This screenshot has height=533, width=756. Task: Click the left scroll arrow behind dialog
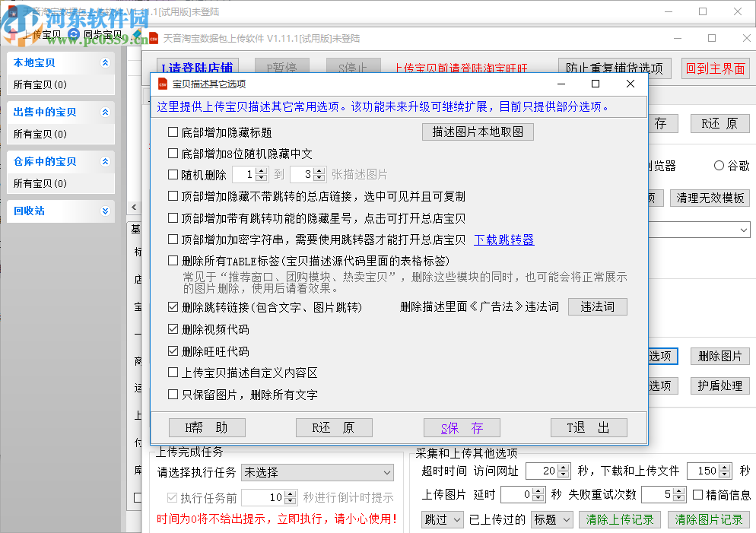(x=134, y=208)
